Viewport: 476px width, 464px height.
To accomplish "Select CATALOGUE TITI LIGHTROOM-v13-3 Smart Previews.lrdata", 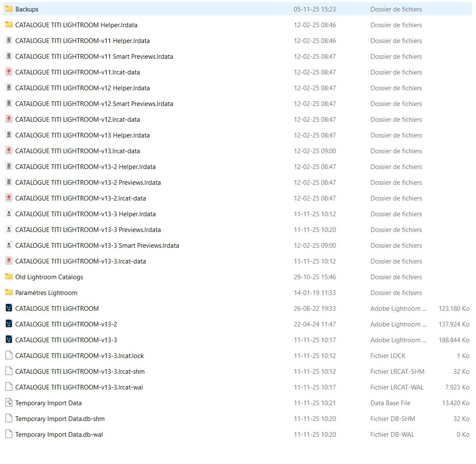I will (x=97, y=246).
